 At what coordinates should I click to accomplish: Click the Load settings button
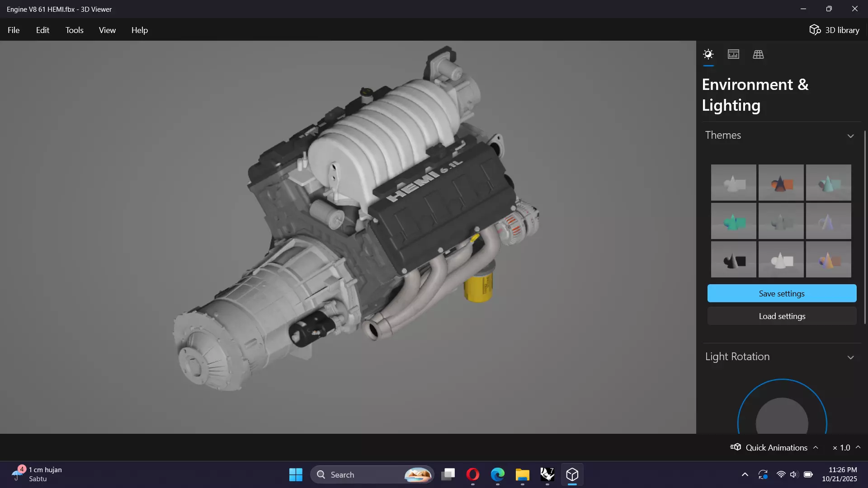(782, 316)
